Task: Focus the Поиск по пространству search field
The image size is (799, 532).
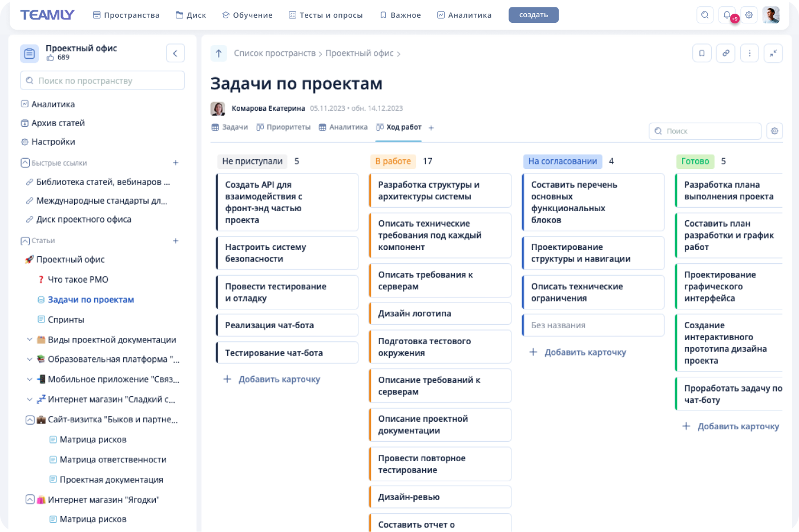Action: tap(103, 80)
